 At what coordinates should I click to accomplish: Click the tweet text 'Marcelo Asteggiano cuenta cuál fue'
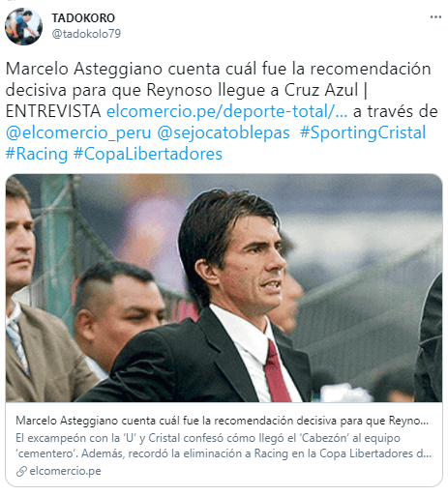click(x=146, y=69)
